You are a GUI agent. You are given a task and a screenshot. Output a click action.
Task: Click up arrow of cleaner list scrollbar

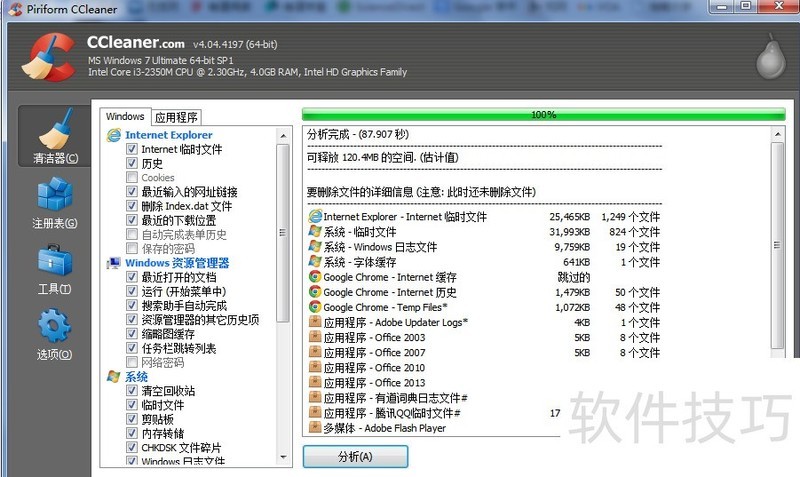coord(283,136)
